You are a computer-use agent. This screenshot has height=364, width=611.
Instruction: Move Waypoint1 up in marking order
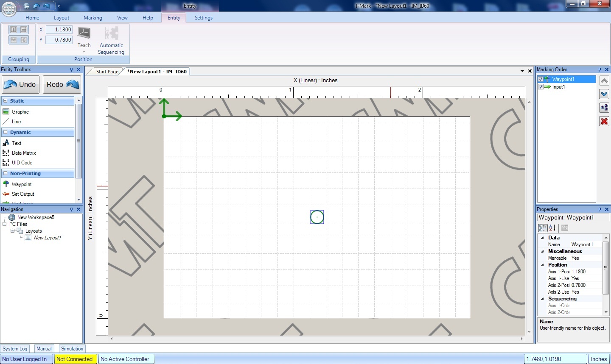pyautogui.click(x=604, y=81)
